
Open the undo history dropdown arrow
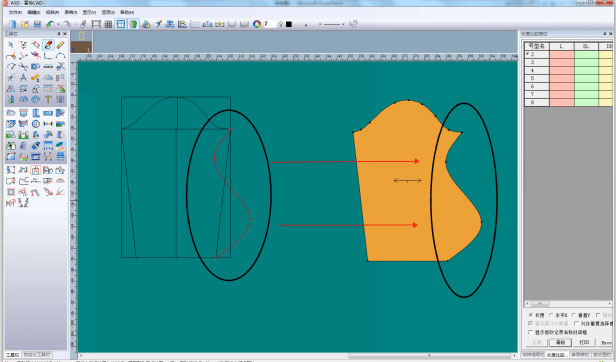(x=58, y=25)
